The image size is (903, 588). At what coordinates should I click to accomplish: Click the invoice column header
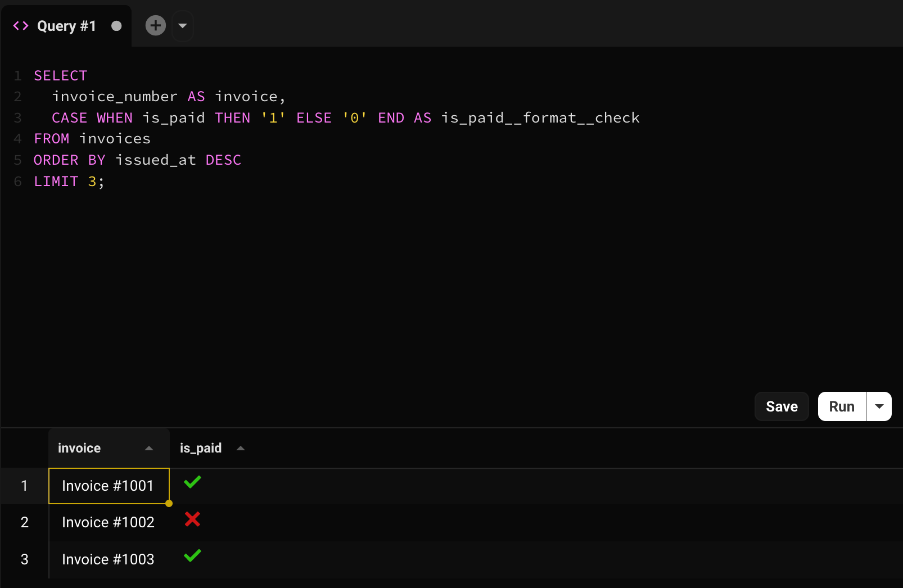[79, 448]
